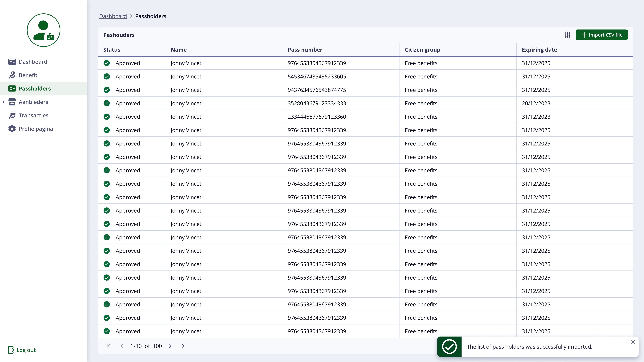This screenshot has height=362, width=644.
Task: Jump to first page of passholders
Action: coord(108,346)
